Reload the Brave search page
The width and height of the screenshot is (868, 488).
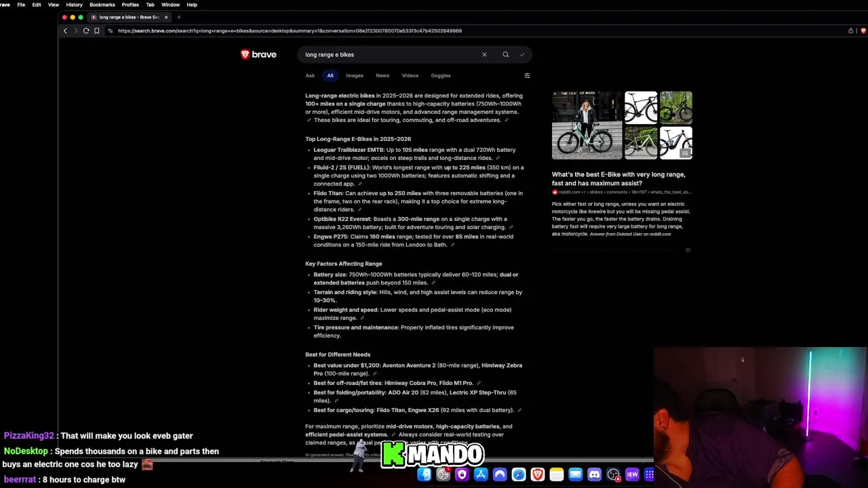pos(86,30)
